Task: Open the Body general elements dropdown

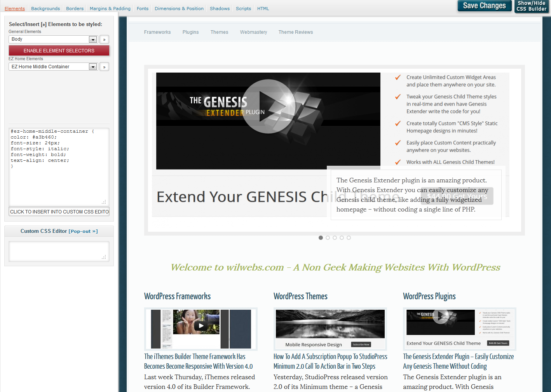Action: click(x=53, y=40)
